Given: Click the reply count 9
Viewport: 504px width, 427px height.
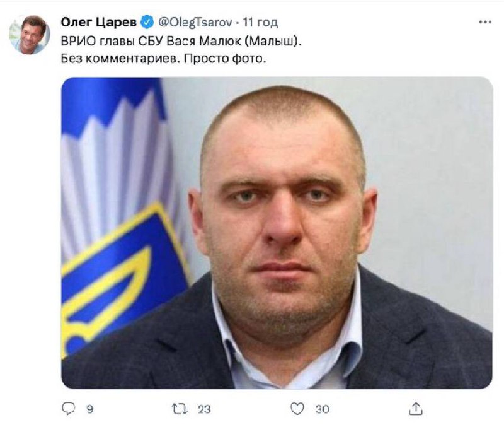Looking at the screenshot, I should pyautogui.click(x=90, y=409).
